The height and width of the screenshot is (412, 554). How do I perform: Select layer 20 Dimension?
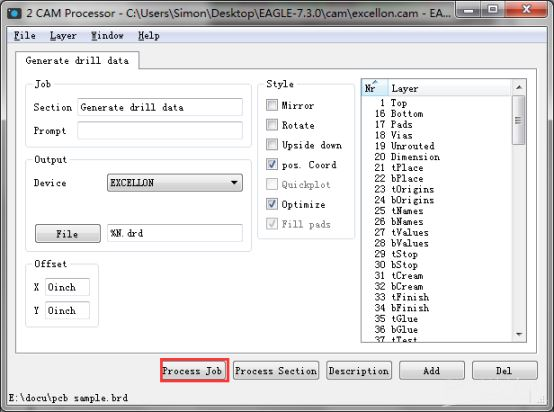437,157
